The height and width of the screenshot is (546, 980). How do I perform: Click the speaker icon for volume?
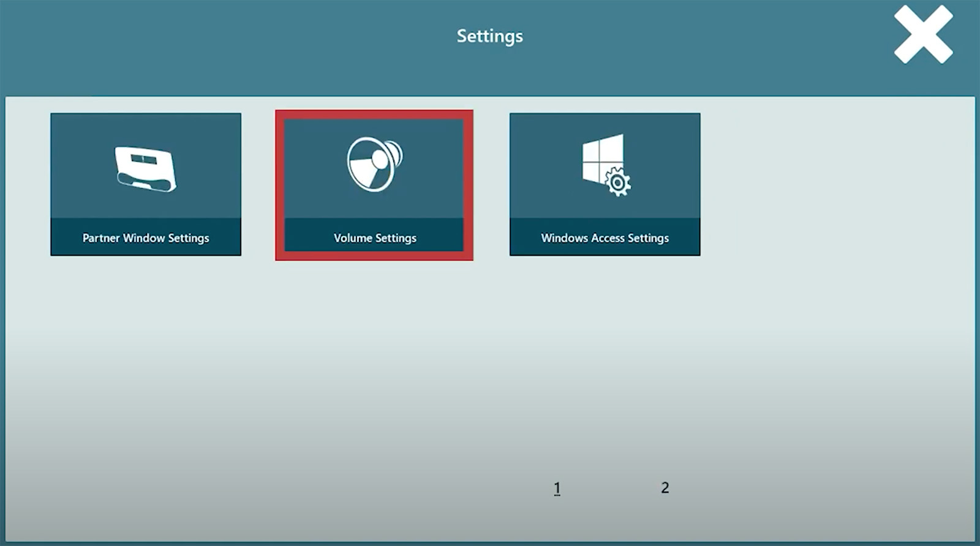[374, 164]
